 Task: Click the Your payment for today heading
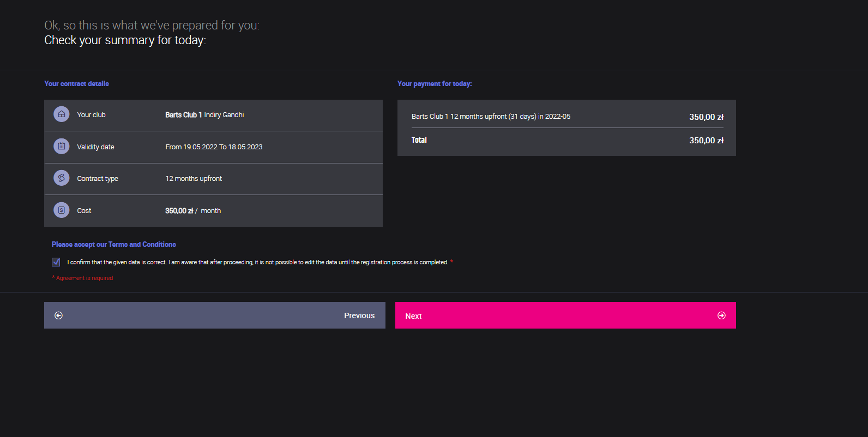[435, 84]
